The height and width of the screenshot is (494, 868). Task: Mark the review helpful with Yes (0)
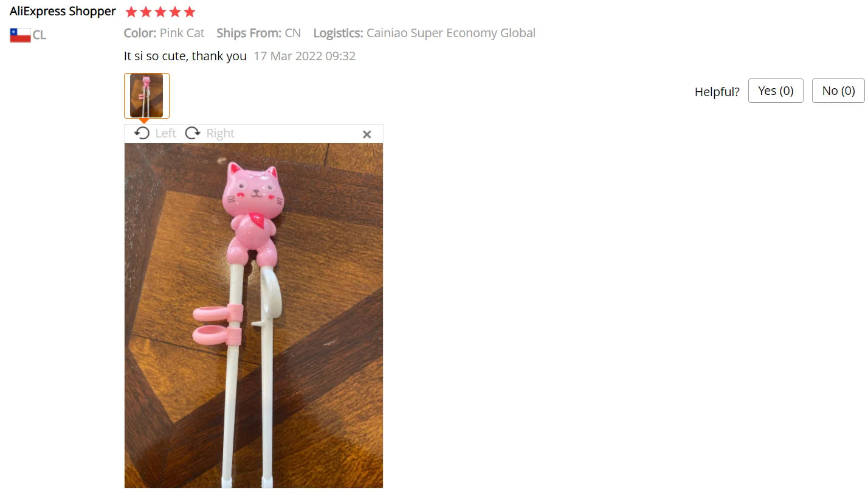point(776,91)
